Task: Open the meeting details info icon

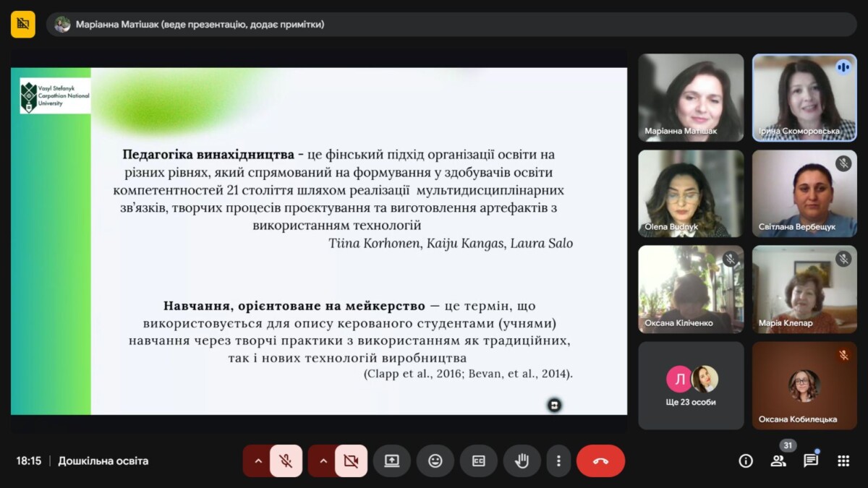Action: tap(746, 461)
